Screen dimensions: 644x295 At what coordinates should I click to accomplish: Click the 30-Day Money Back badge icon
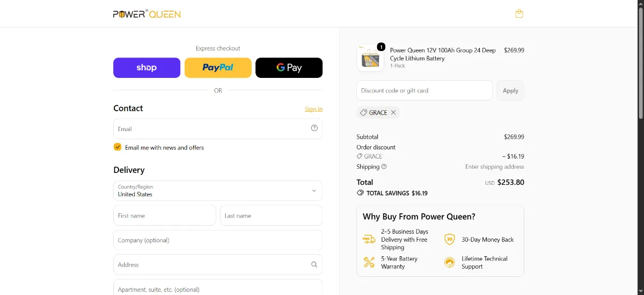(x=450, y=239)
